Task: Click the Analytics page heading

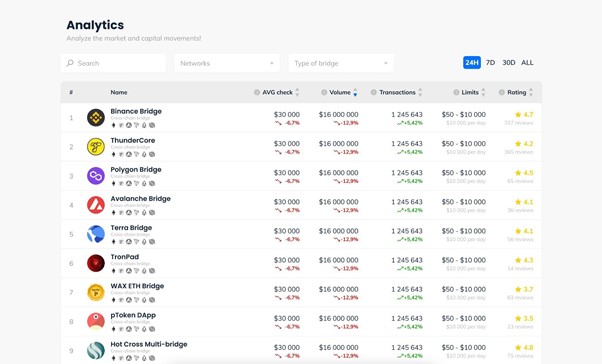Action: (x=95, y=25)
